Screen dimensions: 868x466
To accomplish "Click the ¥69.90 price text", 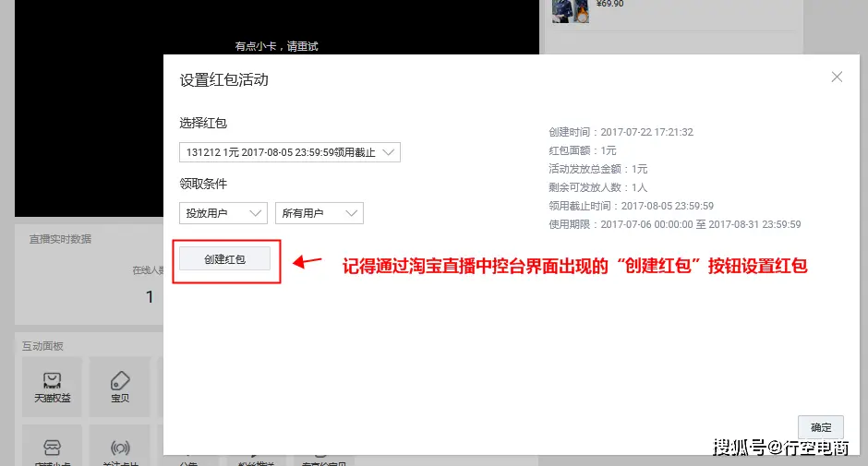I will pyautogui.click(x=609, y=4).
